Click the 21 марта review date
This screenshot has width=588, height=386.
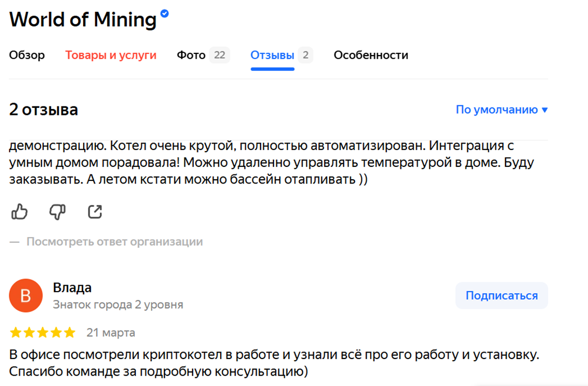click(111, 333)
